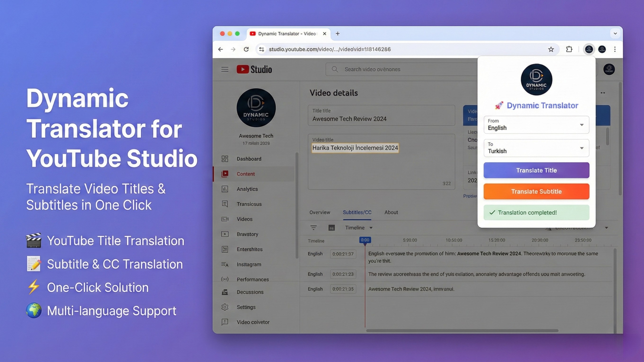Toggle the CC display icon near Timeline

[332, 228]
